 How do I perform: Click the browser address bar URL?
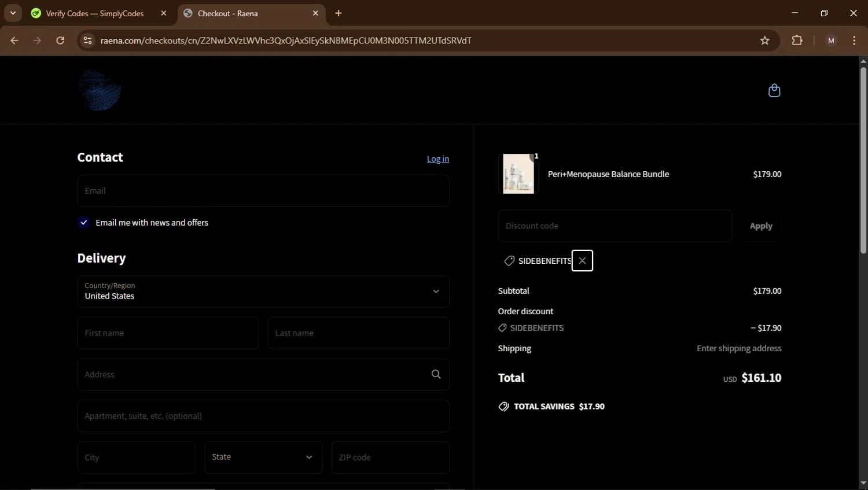[286, 40]
